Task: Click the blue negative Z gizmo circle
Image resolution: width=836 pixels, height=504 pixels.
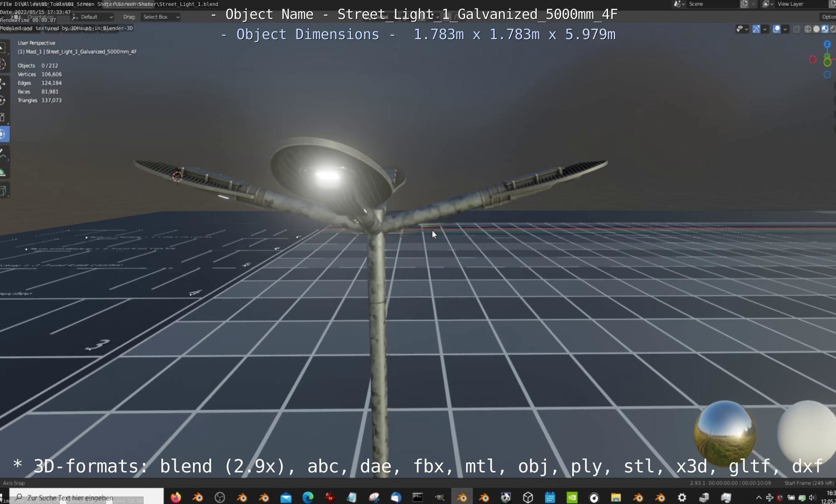Action: (827, 75)
